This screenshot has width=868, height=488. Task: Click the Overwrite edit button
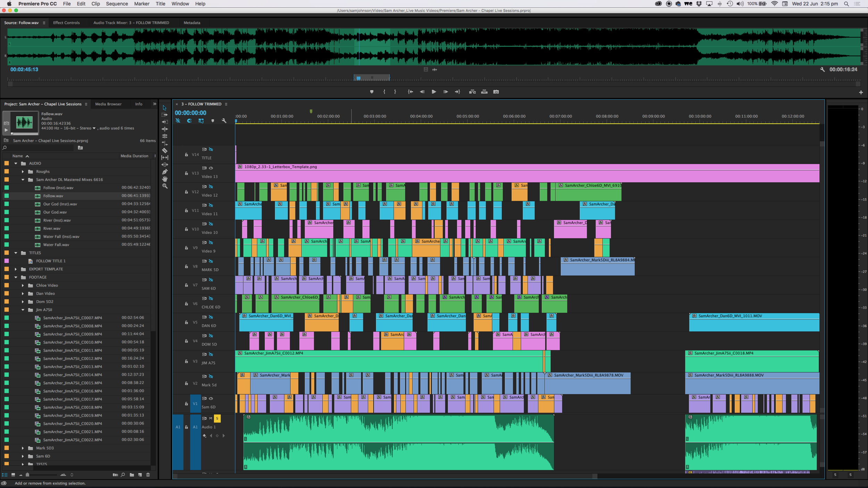484,92
